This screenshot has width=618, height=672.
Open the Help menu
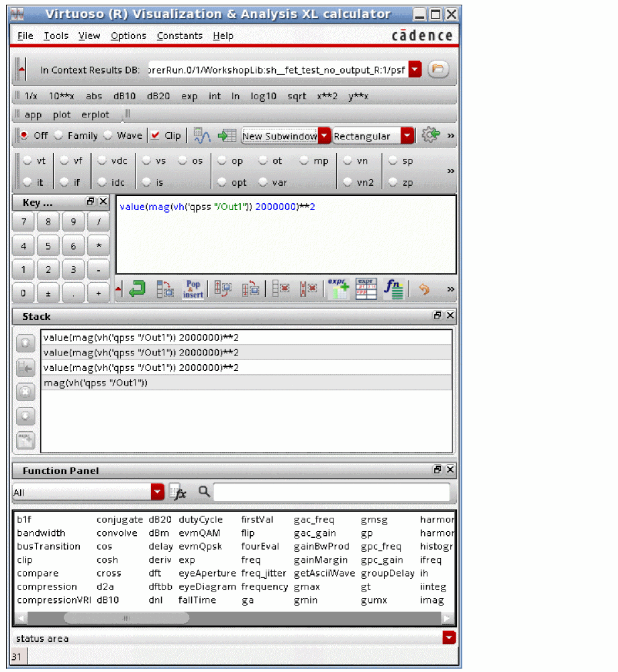[x=223, y=36]
